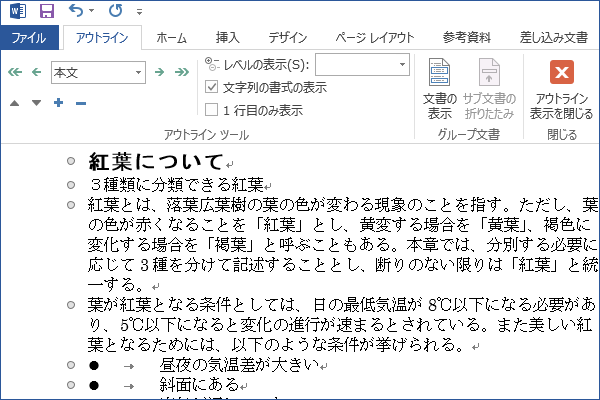
Task: Promote level with single left arrow
Action: 36,72
